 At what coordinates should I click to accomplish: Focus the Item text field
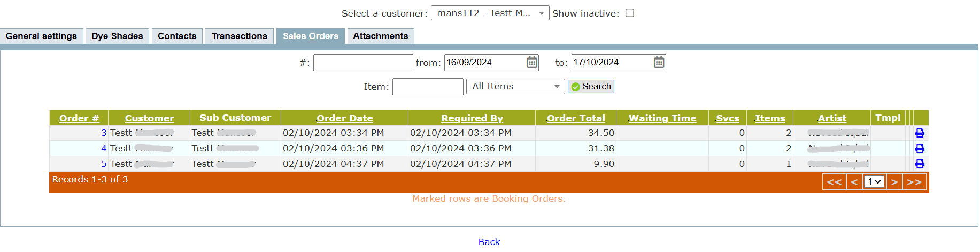pos(428,87)
